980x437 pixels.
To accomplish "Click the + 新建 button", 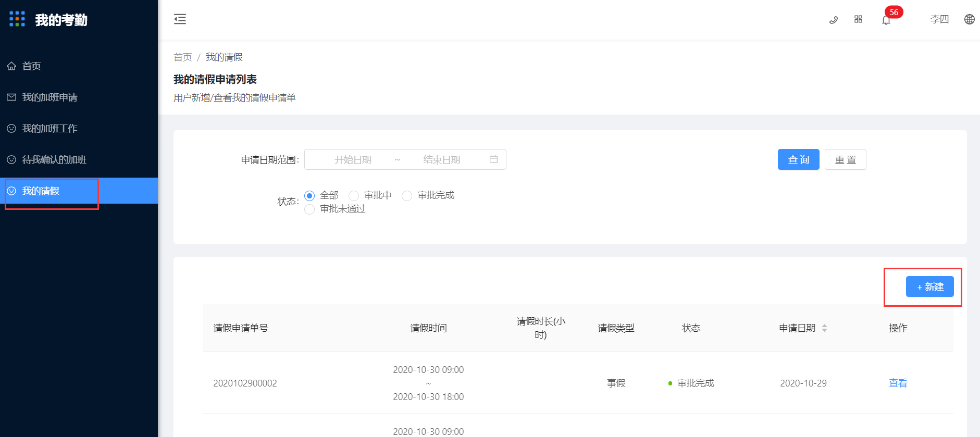I will point(930,286).
